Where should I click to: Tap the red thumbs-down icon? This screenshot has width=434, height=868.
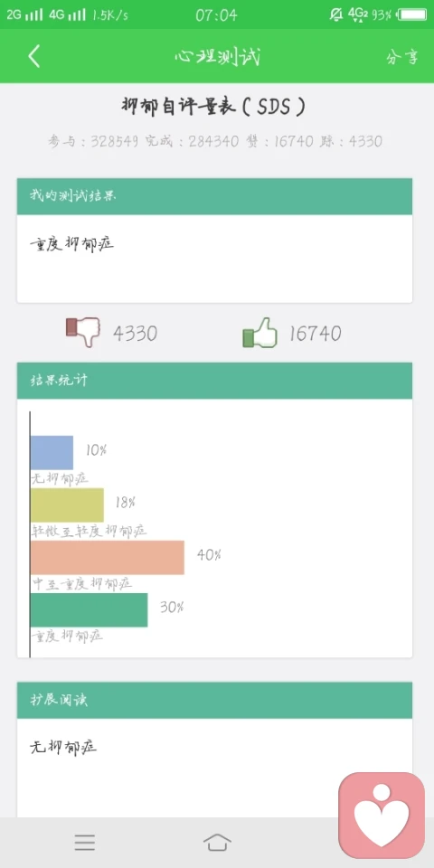pyautogui.click(x=82, y=332)
